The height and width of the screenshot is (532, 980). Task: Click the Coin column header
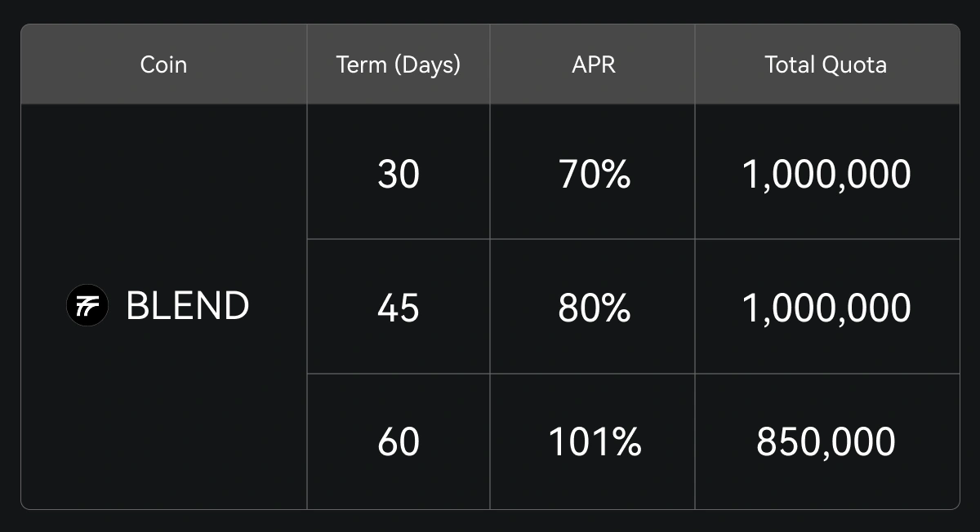(x=163, y=64)
